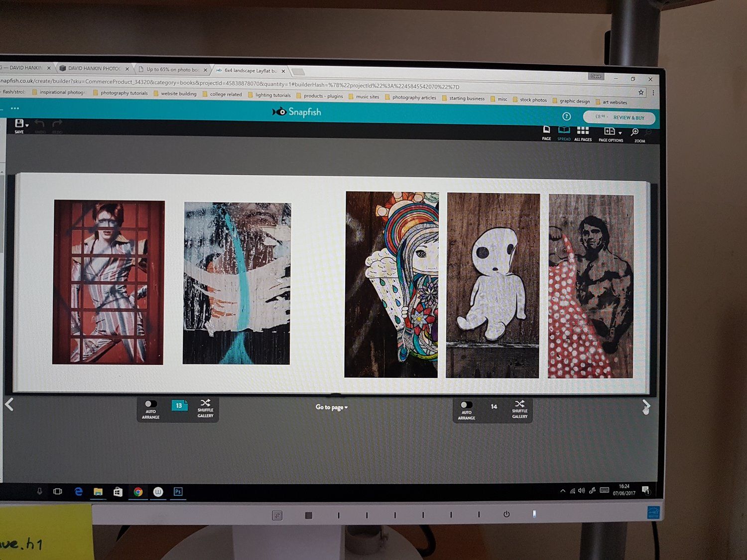Open misc bookmark folder
747x560 pixels.
tap(498, 99)
